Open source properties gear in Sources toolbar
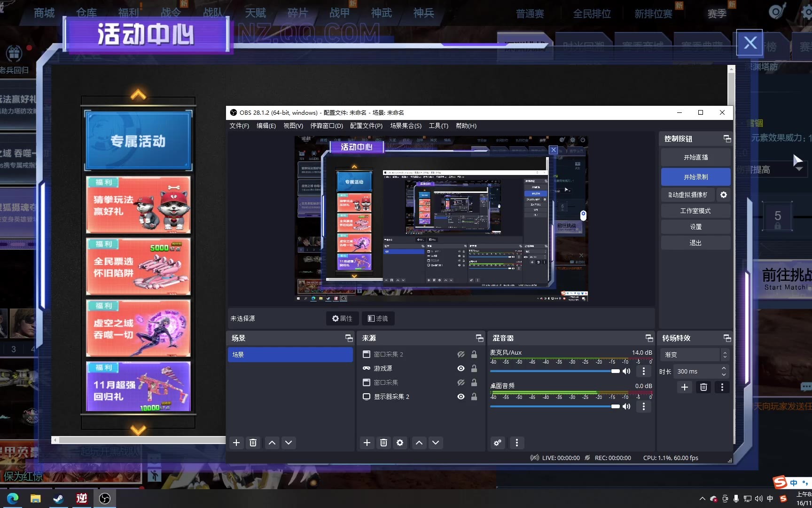 pyautogui.click(x=400, y=443)
